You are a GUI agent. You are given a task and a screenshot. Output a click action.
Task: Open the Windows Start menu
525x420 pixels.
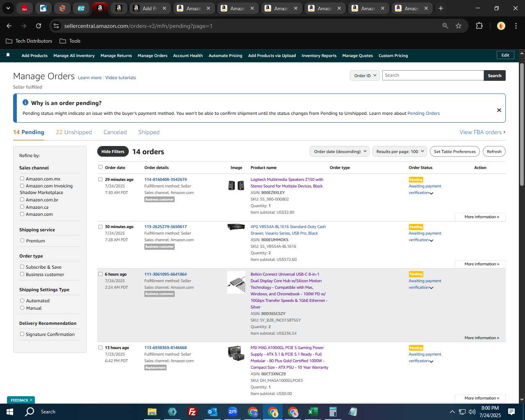point(10,412)
